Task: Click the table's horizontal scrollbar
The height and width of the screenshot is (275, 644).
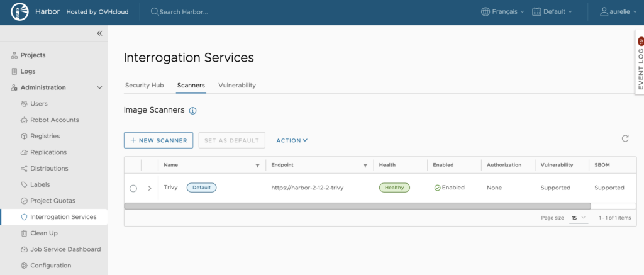Action: pos(357,206)
